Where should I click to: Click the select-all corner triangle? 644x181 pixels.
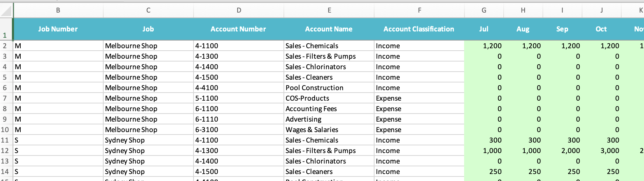pyautogui.click(x=7, y=10)
